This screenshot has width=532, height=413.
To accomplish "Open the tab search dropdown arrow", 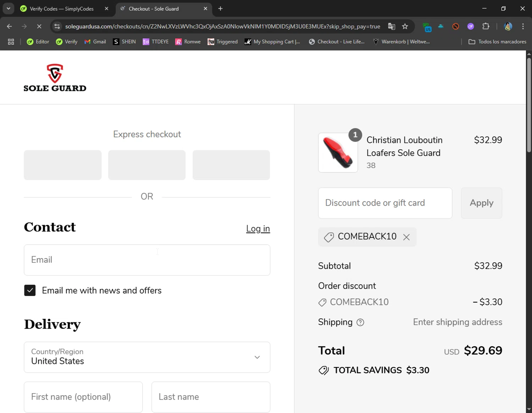I will (8, 9).
